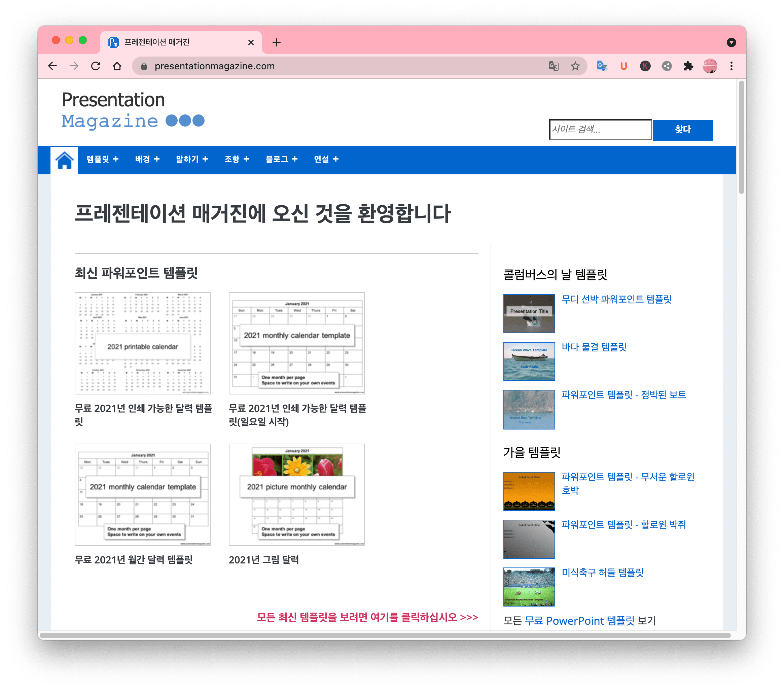Click the orange Halloween pumpkin thumbnail
Image resolution: width=784 pixels, height=690 pixels.
tap(529, 491)
